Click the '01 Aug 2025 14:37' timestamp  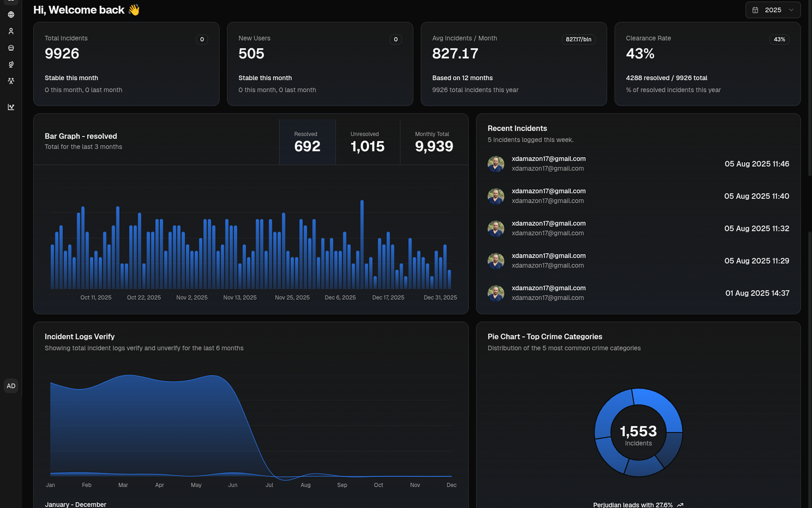[757, 293]
